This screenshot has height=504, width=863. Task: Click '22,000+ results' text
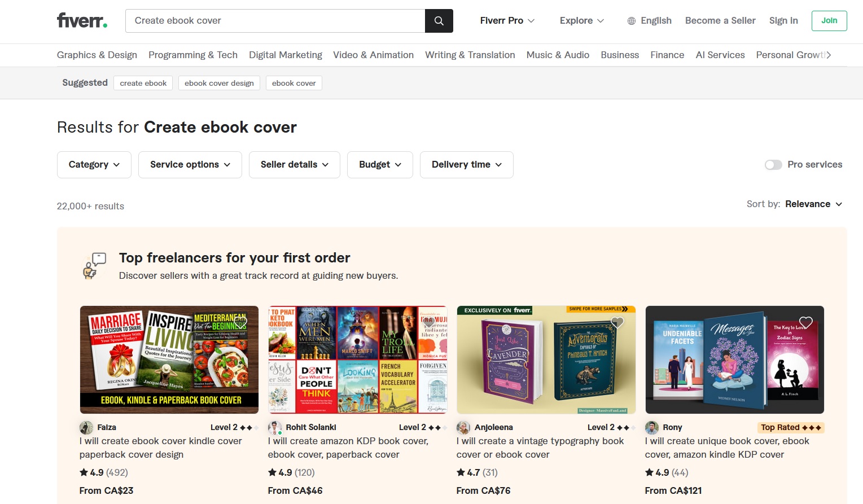pos(90,207)
